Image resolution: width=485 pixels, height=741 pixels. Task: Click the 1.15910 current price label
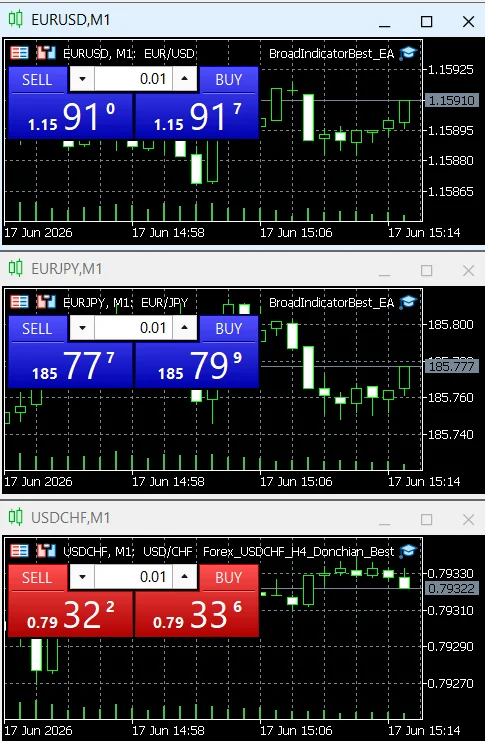coord(451,100)
